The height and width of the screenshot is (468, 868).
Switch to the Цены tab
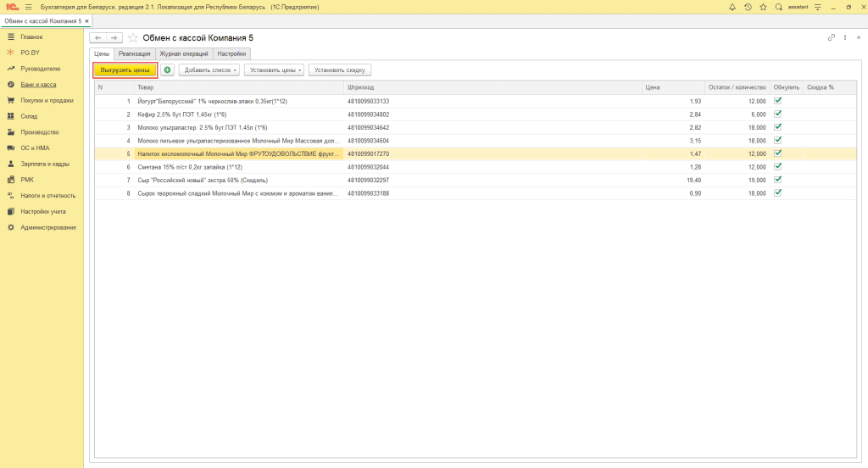point(102,53)
